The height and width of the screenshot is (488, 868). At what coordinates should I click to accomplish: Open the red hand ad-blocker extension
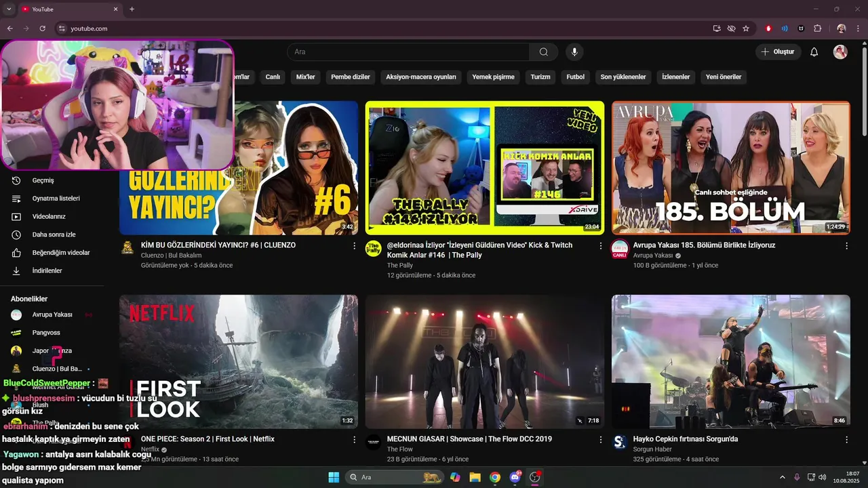pos(768,28)
